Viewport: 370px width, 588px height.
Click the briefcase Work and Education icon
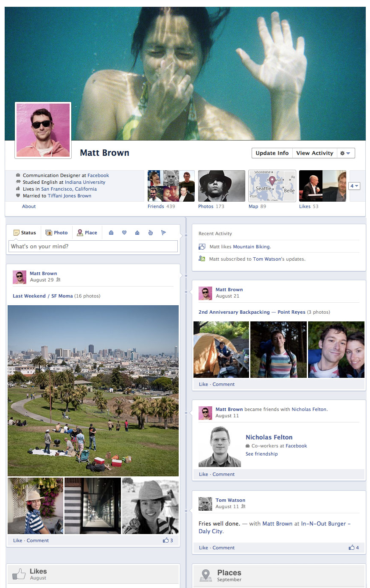(111, 233)
